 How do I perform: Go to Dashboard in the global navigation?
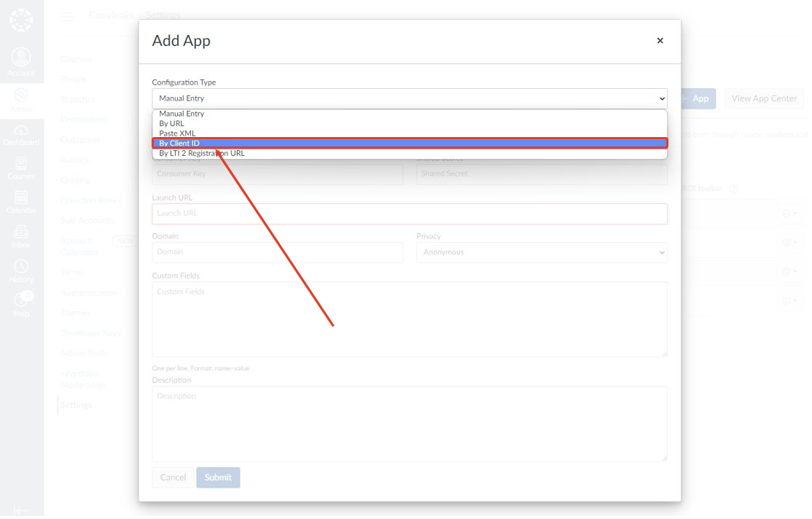coord(21,135)
